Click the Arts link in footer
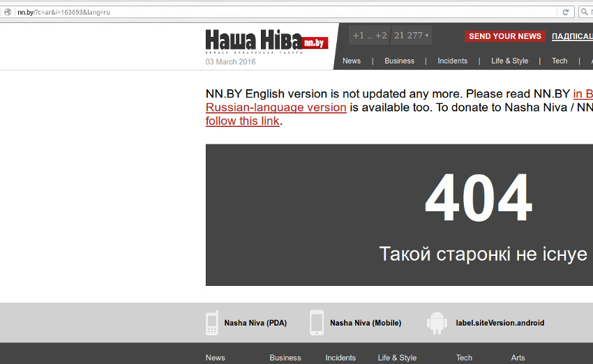This screenshot has height=364, width=593. [518, 358]
